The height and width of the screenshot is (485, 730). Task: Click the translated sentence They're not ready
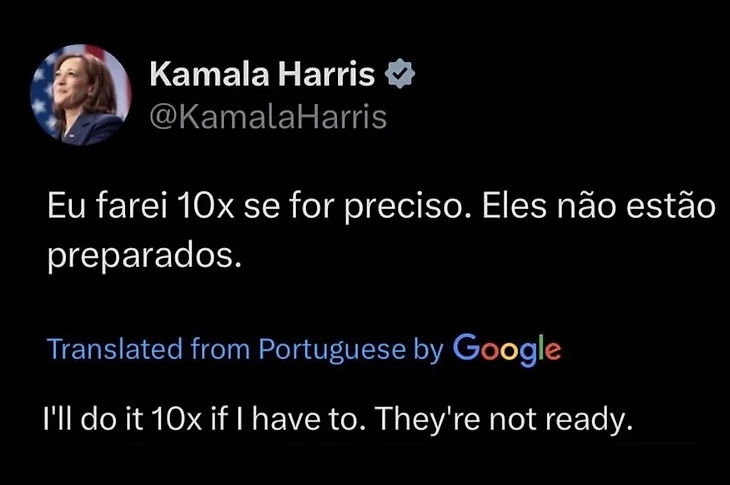tap(504, 419)
